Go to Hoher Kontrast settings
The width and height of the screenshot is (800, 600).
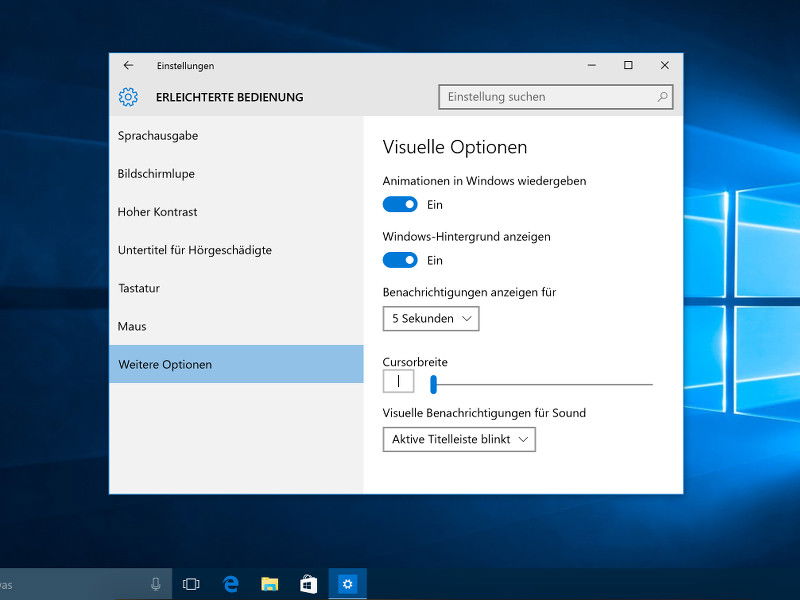pyautogui.click(x=236, y=212)
